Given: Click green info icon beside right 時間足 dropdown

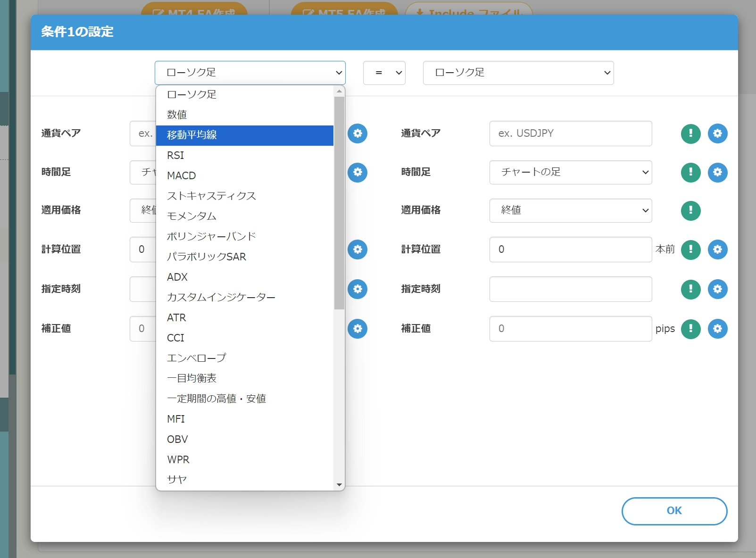Looking at the screenshot, I should pyautogui.click(x=690, y=172).
